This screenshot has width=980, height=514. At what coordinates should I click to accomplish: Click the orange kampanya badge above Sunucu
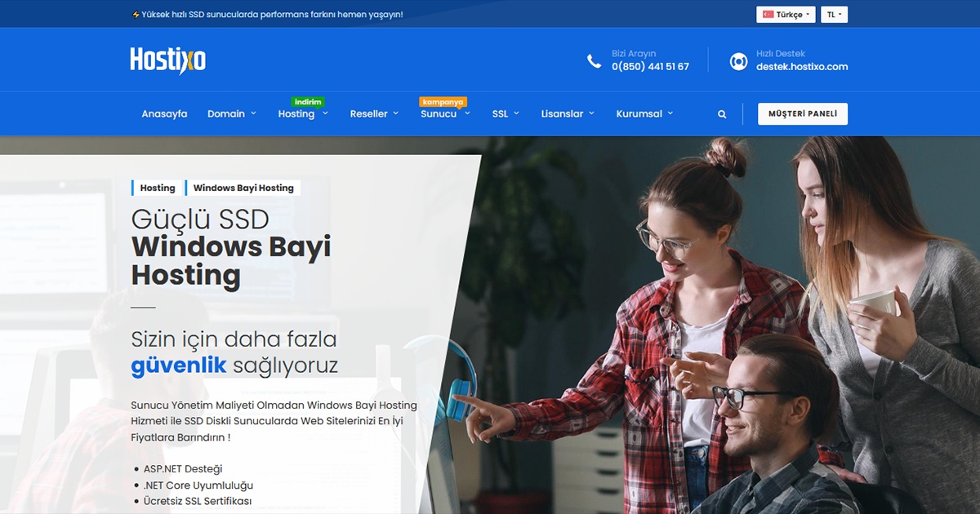click(443, 101)
